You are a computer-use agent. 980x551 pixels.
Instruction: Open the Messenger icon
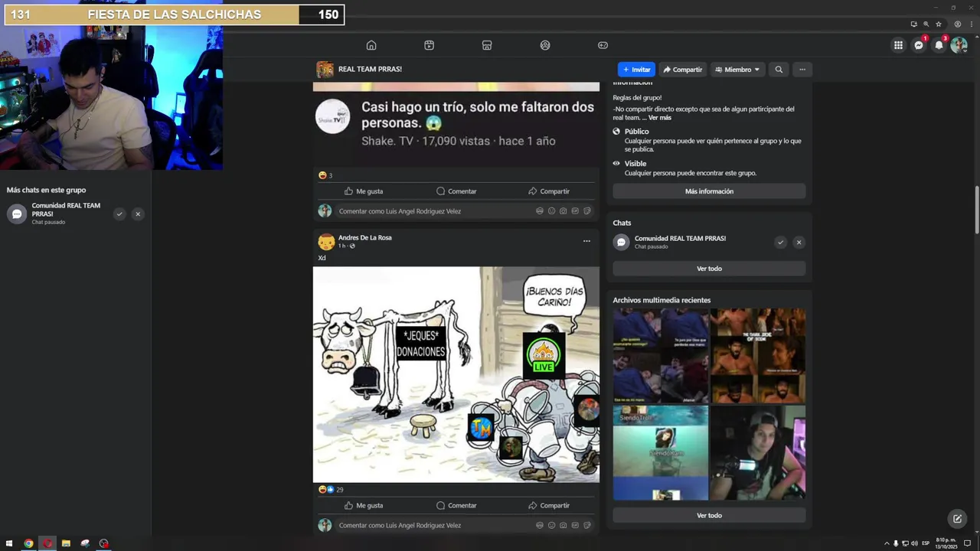[919, 45]
